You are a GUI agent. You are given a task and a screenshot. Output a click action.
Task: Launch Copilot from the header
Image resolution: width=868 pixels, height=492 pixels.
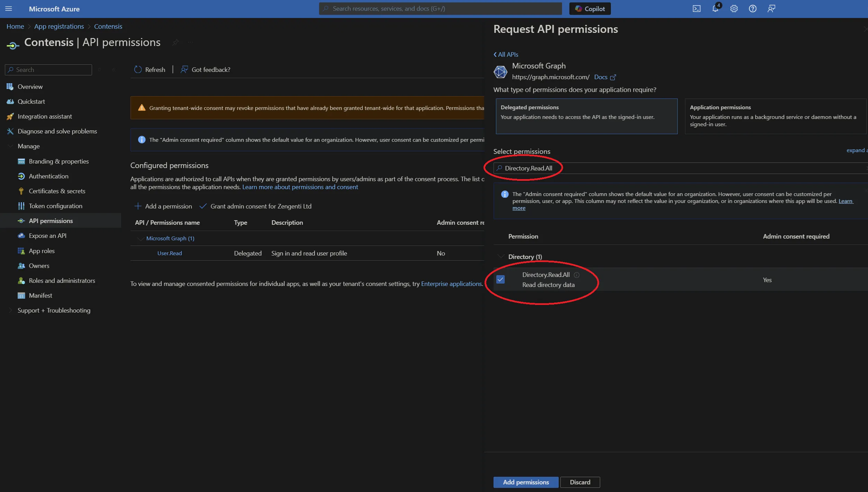tap(590, 9)
